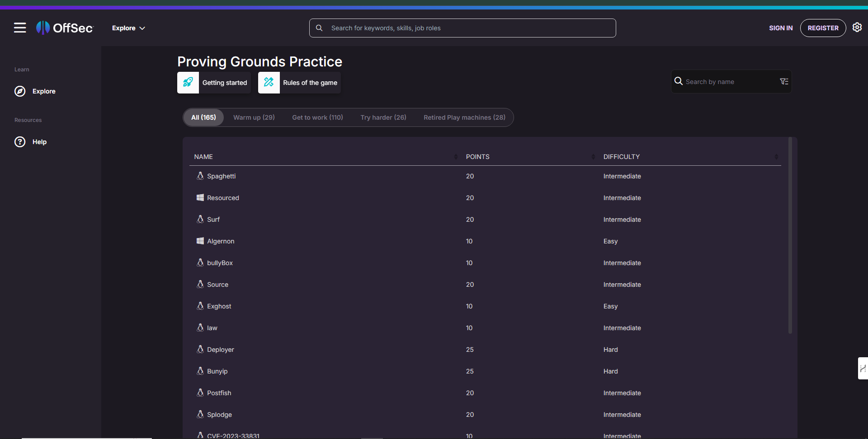Click the Explore compass icon in sidebar
Viewport: 868px width, 439px height.
tap(20, 91)
